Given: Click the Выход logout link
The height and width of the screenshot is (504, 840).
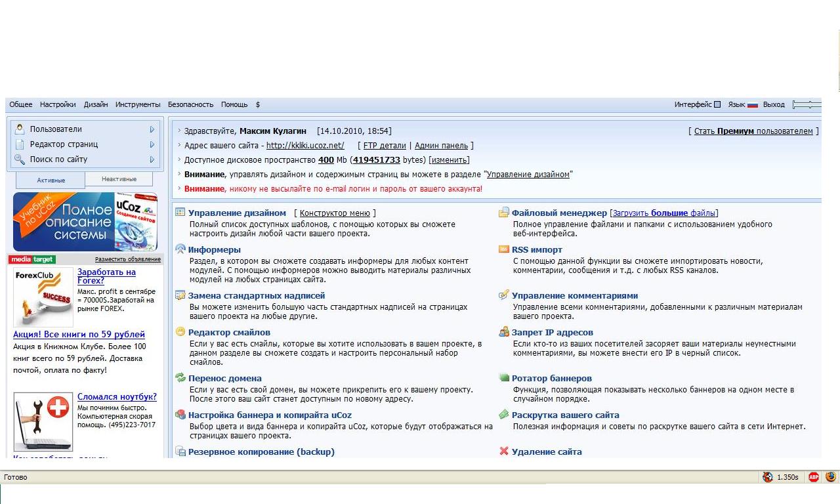Looking at the screenshot, I should [774, 104].
